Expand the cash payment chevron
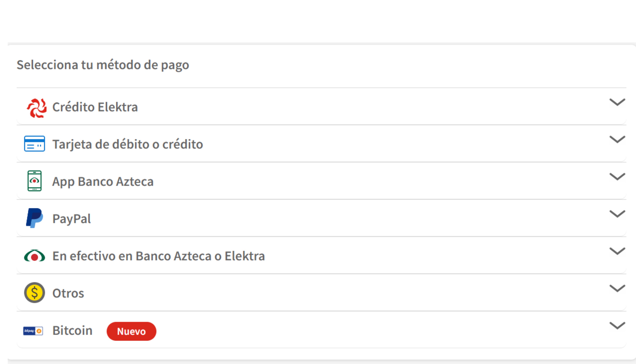 point(617,251)
